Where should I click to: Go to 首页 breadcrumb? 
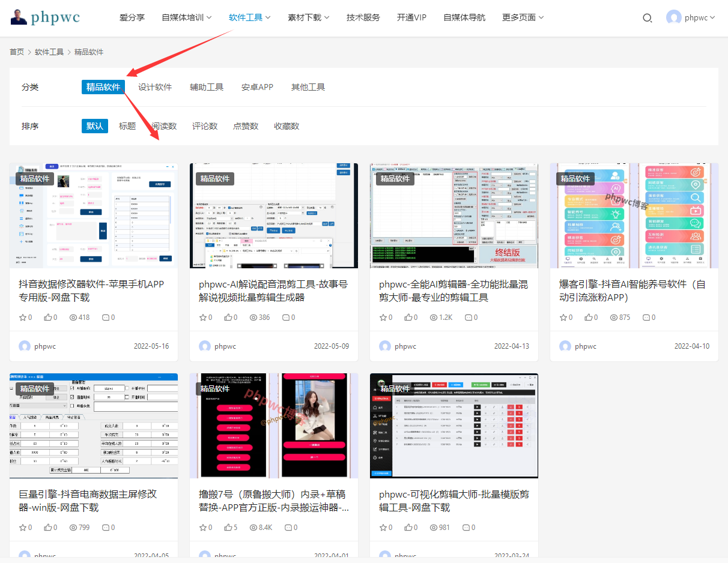click(x=17, y=52)
